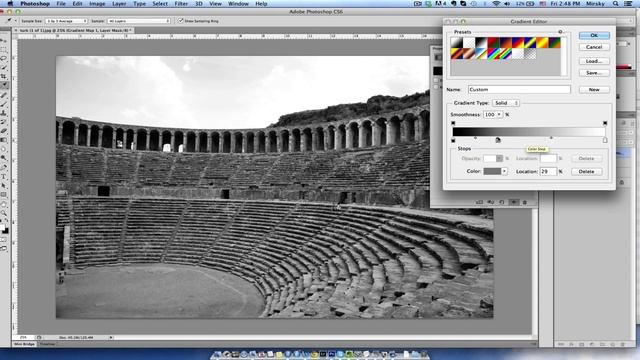This screenshot has width=640, height=360.
Task: Open the Image menu
Action: 97,4
